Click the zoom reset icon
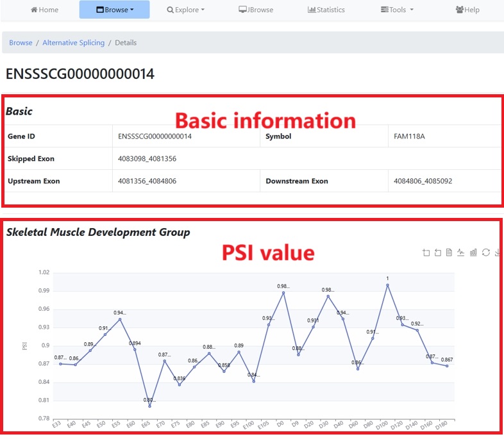This screenshot has width=504, height=439. (x=438, y=253)
